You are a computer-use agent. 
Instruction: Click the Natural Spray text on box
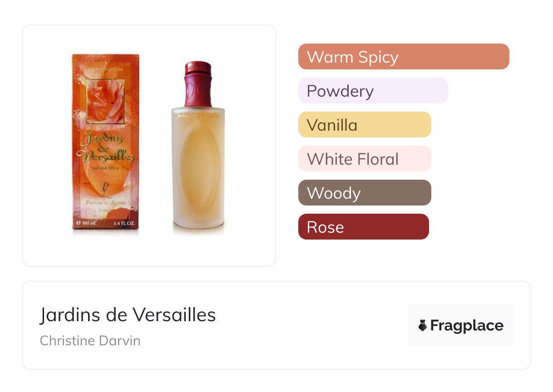pyautogui.click(x=106, y=169)
